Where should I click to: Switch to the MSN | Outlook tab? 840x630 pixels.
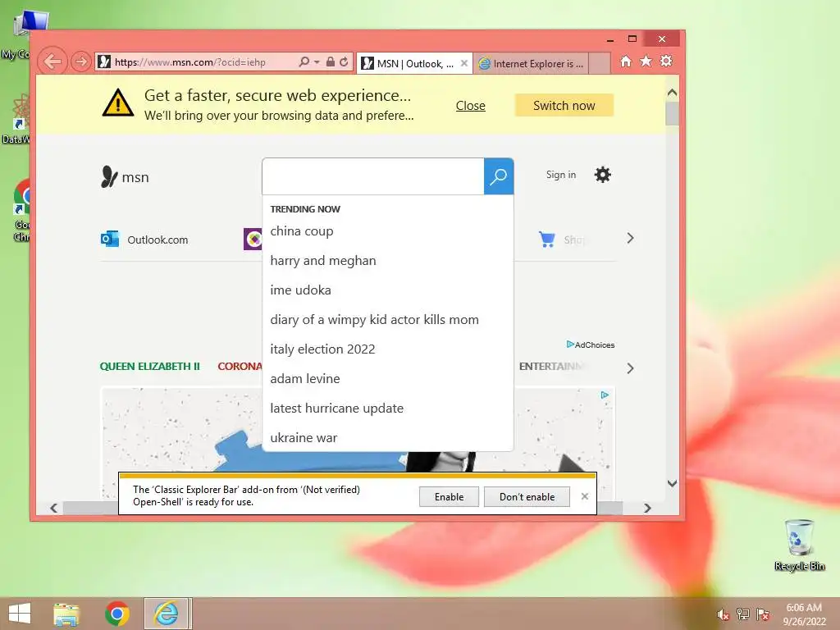pyautogui.click(x=409, y=64)
